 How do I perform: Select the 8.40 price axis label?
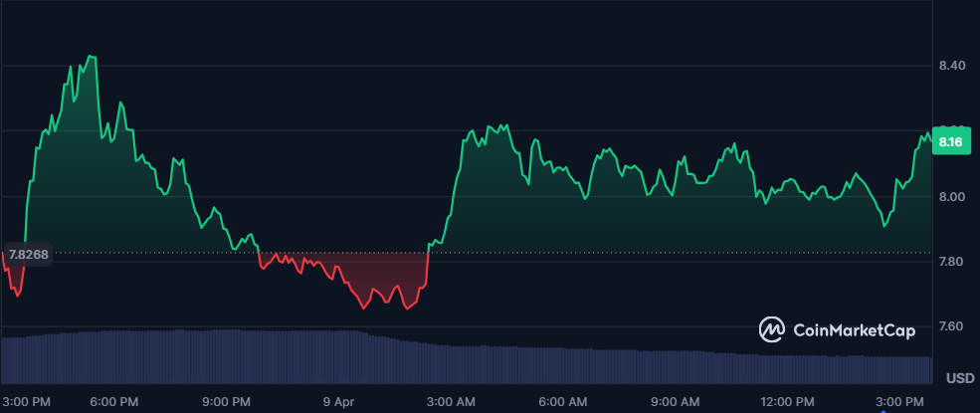(952, 66)
